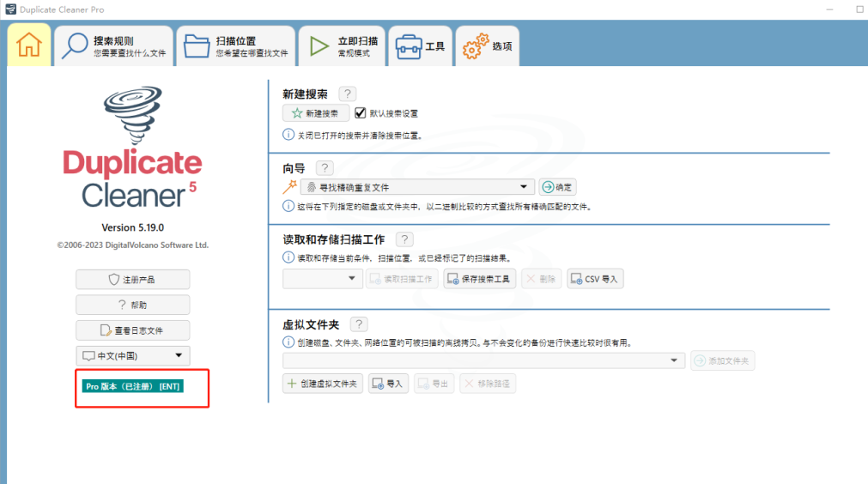This screenshot has width=868, height=484.
Task: Open help for 读取和存储扫描工作 section
Action: point(404,239)
